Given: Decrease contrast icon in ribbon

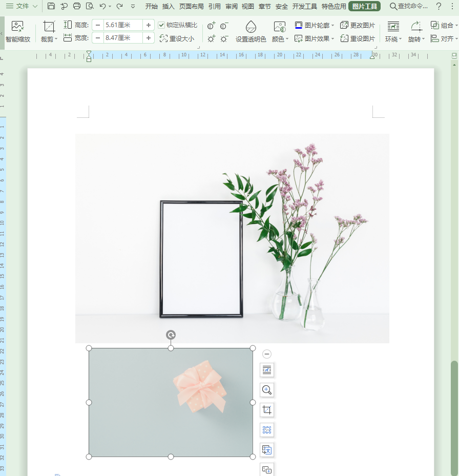Looking at the screenshot, I should (x=224, y=26).
